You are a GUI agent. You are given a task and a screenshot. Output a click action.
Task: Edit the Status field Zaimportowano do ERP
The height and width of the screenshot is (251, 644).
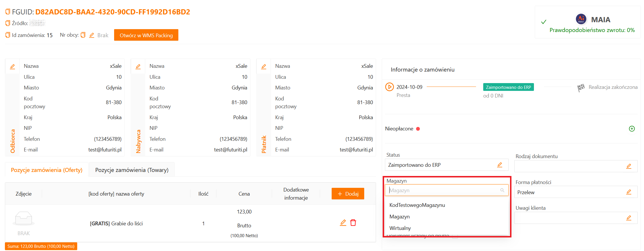pyautogui.click(x=500, y=165)
